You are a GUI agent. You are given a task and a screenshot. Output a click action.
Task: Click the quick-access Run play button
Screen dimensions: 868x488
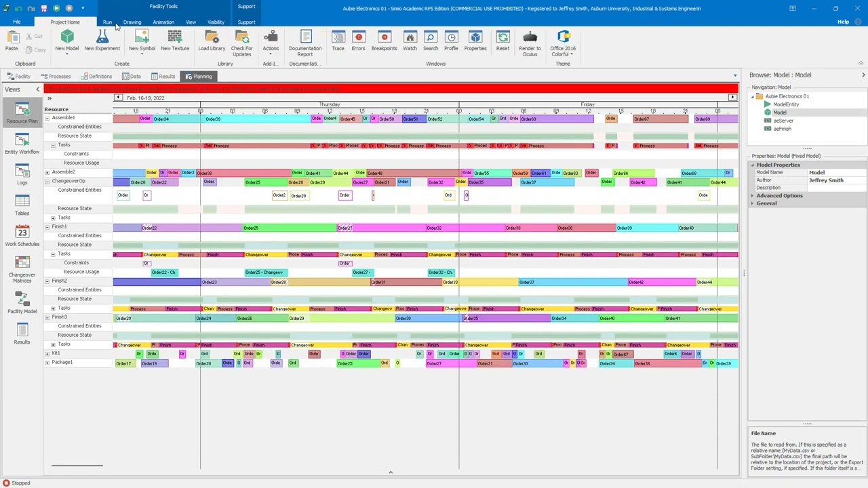[x=56, y=8]
